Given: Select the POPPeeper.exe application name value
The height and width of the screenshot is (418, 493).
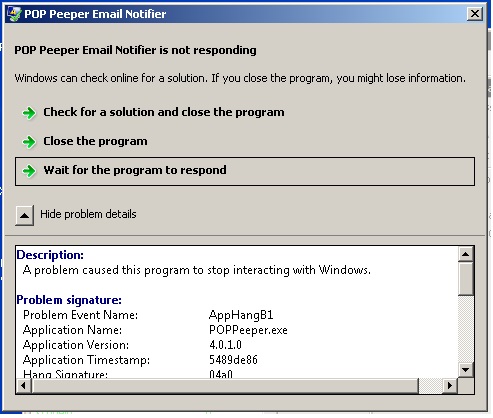Looking at the screenshot, I should coord(248,330).
